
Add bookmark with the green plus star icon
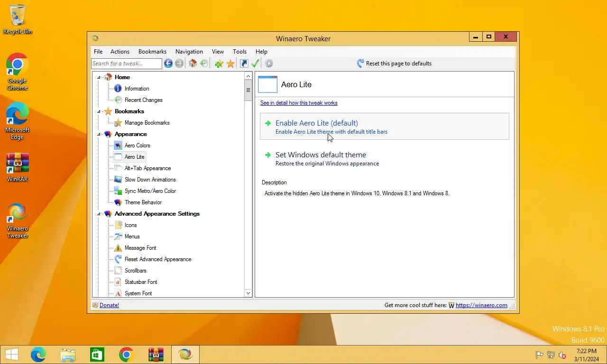click(219, 64)
